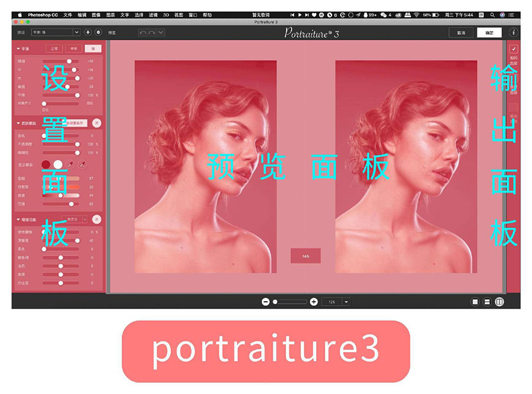
Task: Click the mask opacity slider
Action: (61, 144)
